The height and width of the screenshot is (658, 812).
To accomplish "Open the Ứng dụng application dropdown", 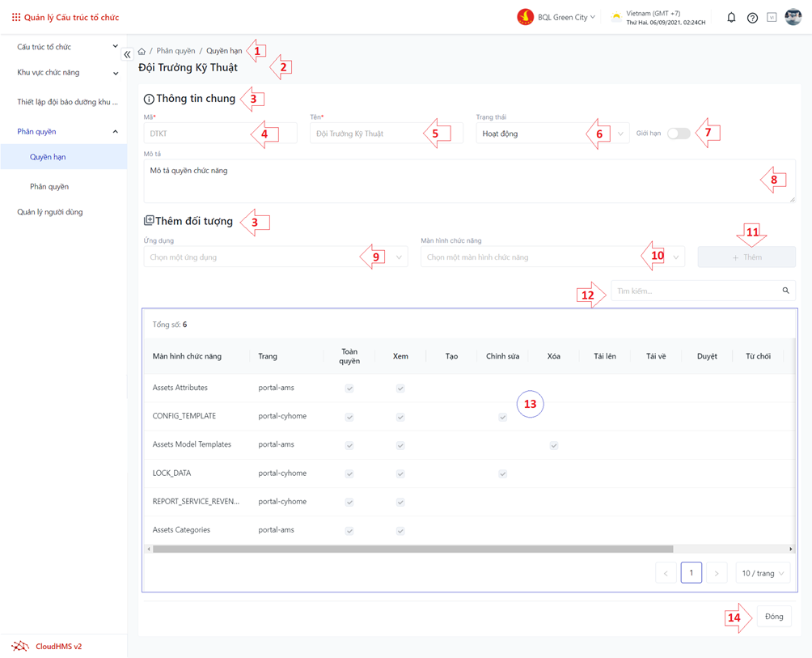I will 275,257.
